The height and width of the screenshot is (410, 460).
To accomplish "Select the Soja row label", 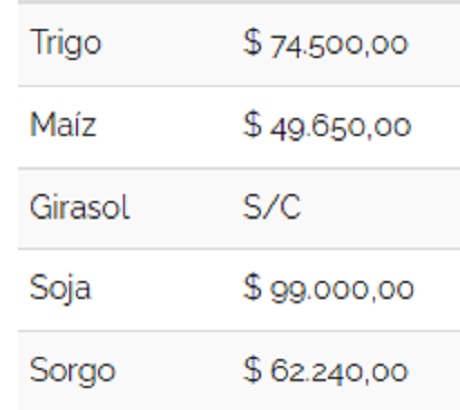I will click(60, 289).
